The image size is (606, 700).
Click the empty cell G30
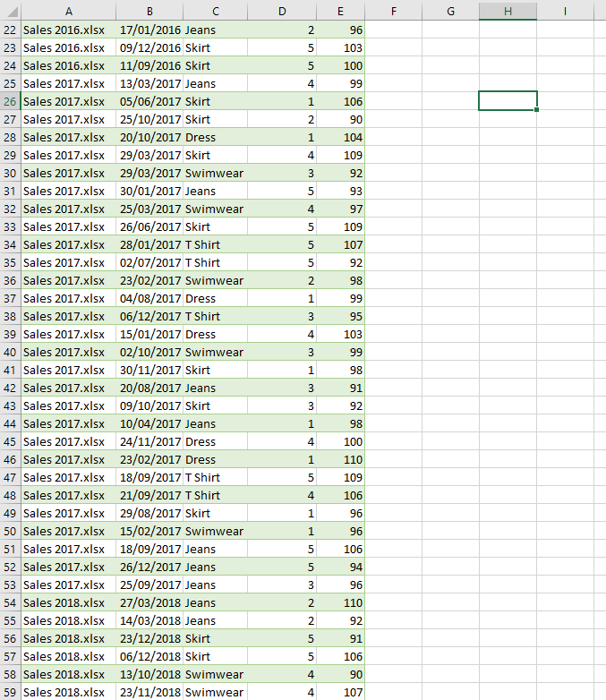450,173
